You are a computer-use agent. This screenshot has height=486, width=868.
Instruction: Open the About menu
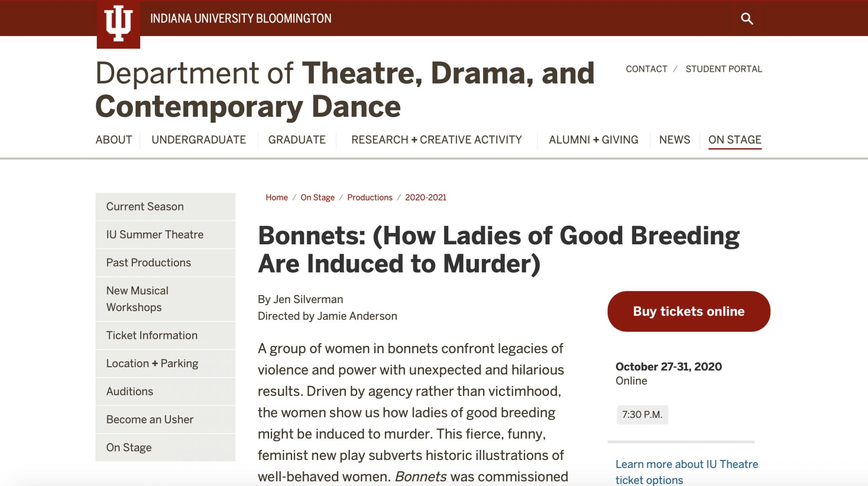114,140
